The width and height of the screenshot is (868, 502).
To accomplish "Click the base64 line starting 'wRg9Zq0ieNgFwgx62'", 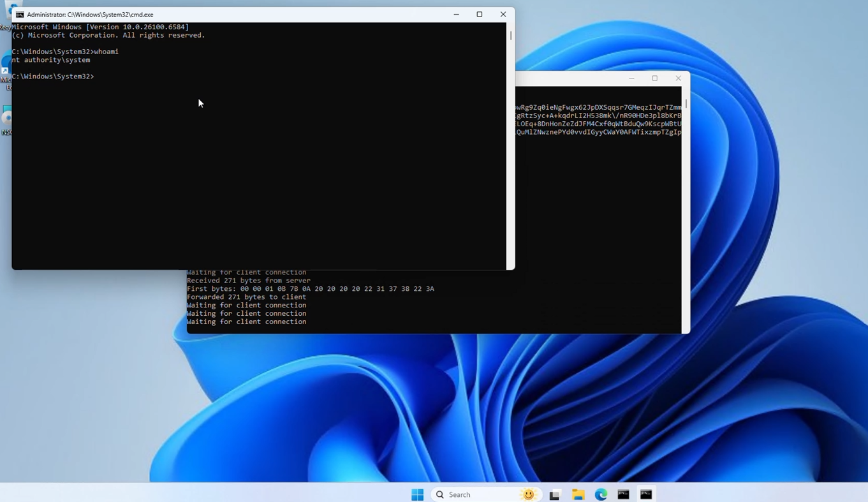I will pyautogui.click(x=599, y=108).
